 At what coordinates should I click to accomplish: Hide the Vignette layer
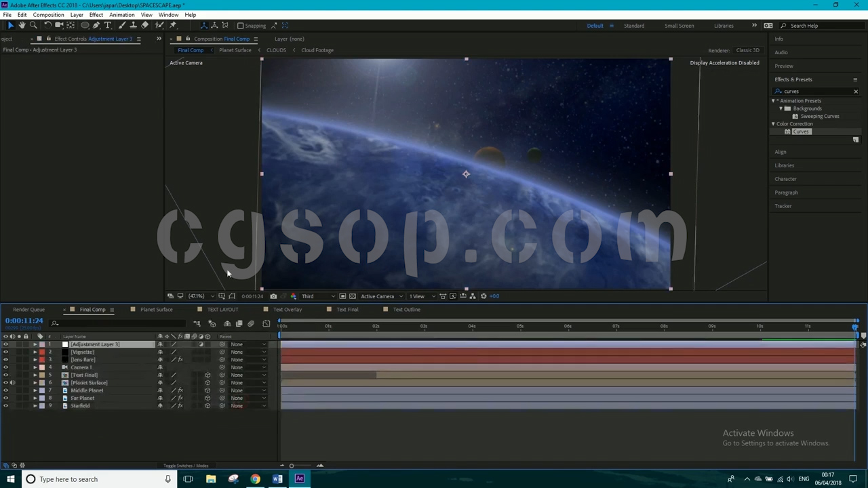tap(5, 352)
